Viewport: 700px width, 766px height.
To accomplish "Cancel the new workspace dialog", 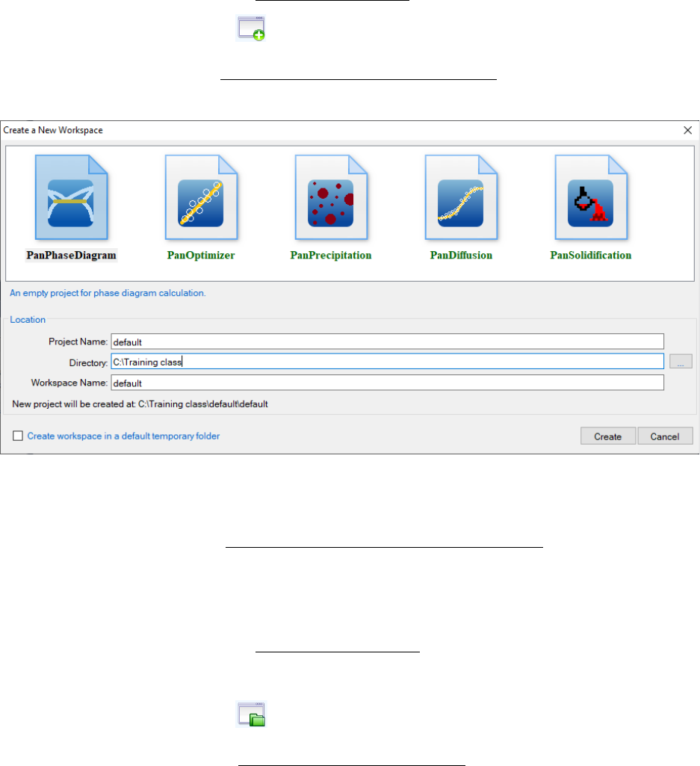I will (665, 436).
